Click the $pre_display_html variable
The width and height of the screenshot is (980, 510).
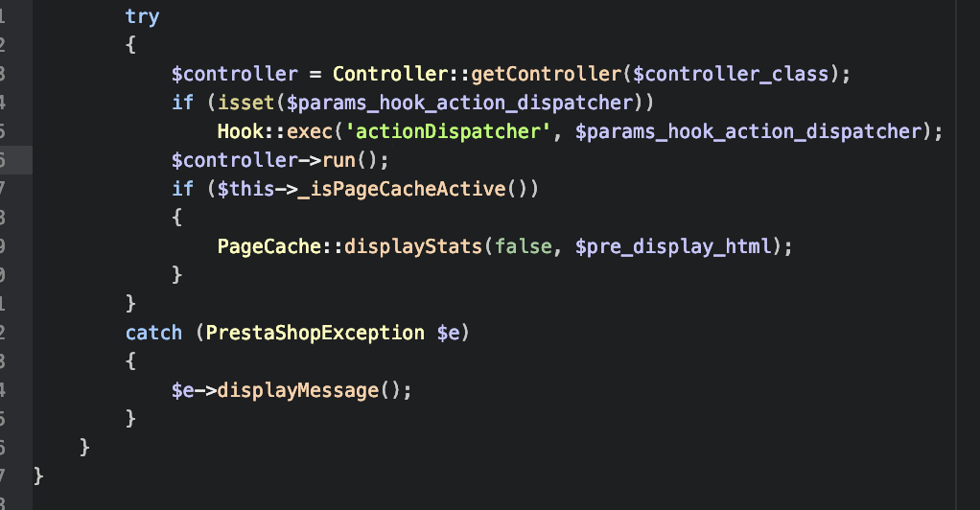674,246
